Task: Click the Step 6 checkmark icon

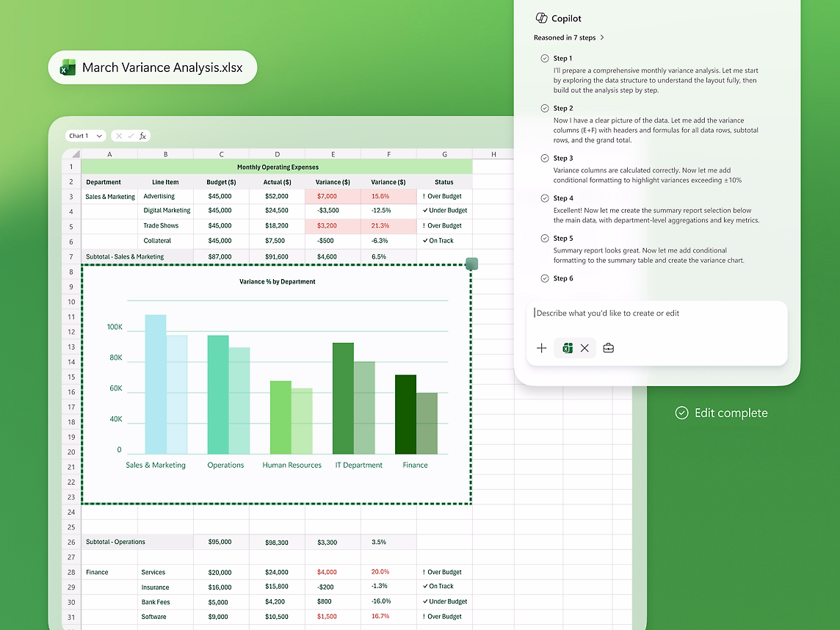Action: 545,278
